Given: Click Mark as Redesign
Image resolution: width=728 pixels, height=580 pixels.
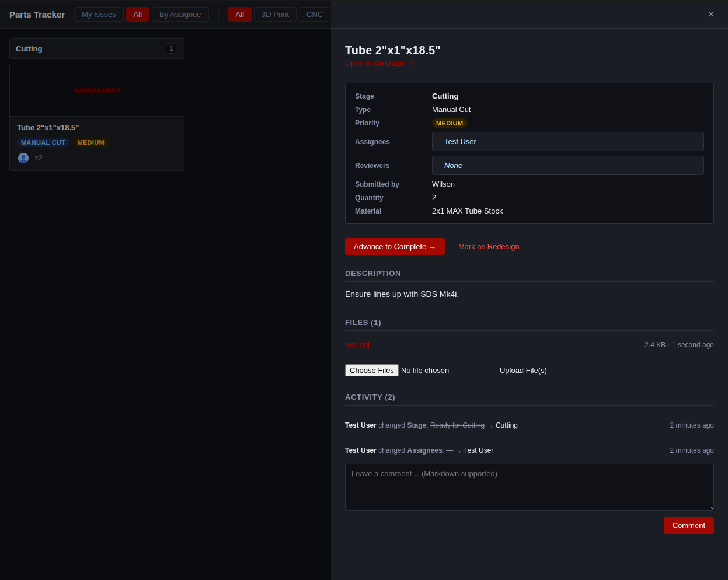Looking at the screenshot, I should 489,246.
